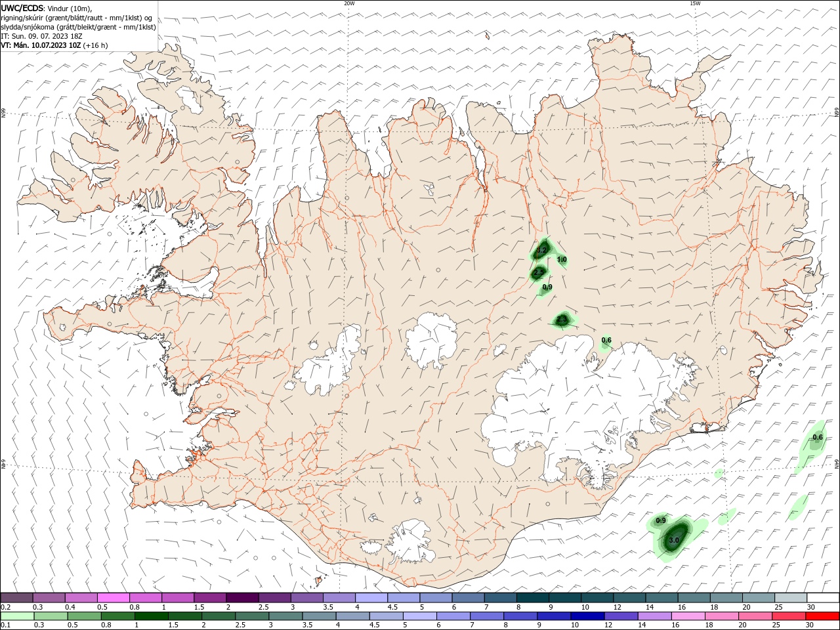Pick the pale gray 25 swatch in upper legend

click(x=791, y=598)
